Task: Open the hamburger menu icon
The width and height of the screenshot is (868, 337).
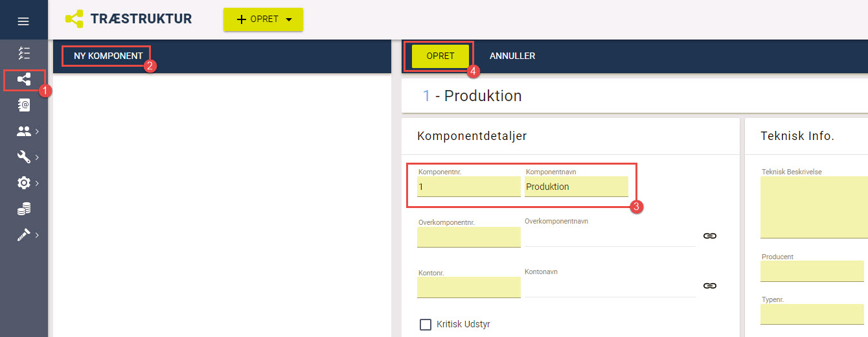Action: coord(23,21)
